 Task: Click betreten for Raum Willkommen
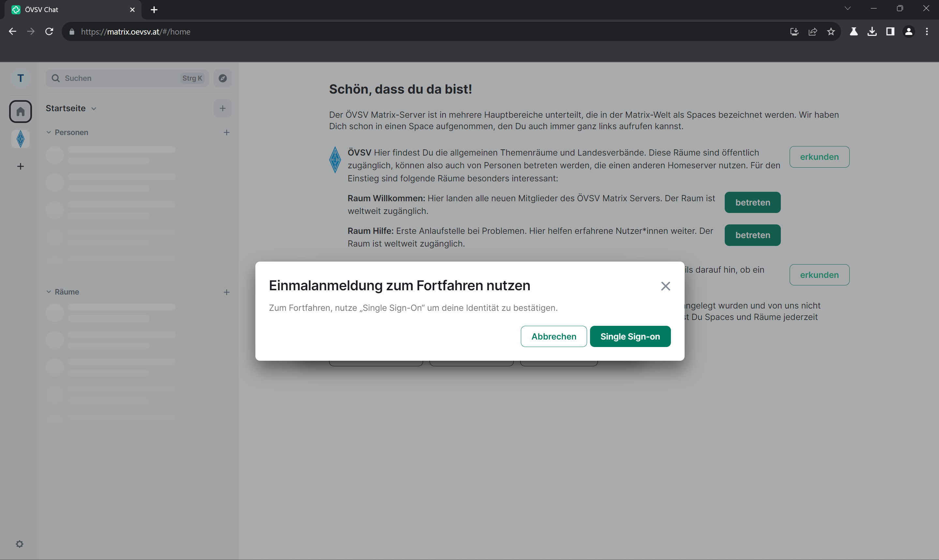click(752, 202)
